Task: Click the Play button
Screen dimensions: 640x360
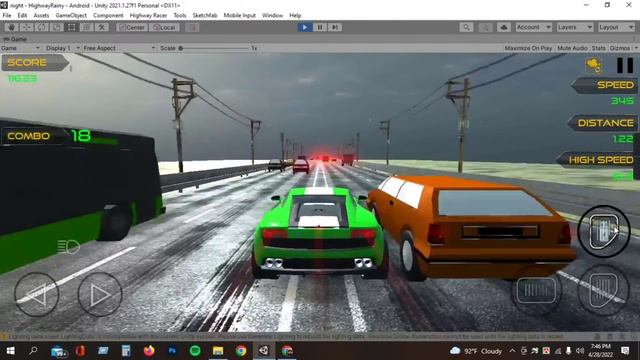Action: point(304,27)
